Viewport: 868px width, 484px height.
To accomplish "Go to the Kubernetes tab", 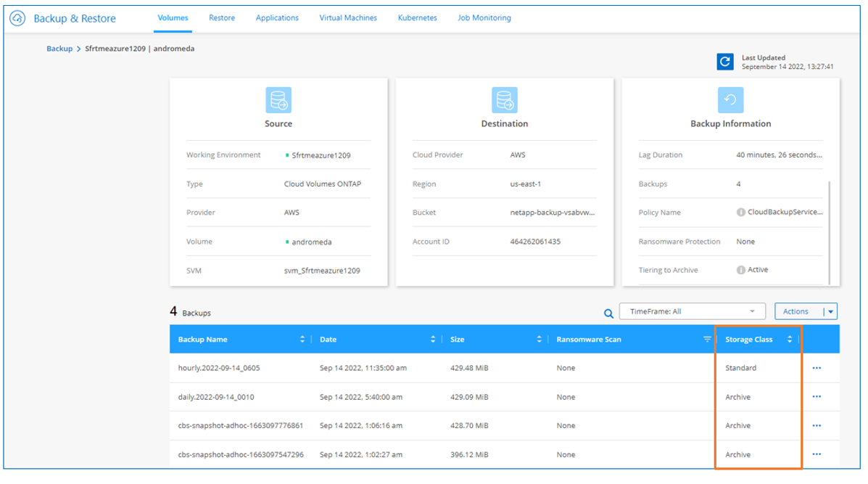I will pos(417,18).
